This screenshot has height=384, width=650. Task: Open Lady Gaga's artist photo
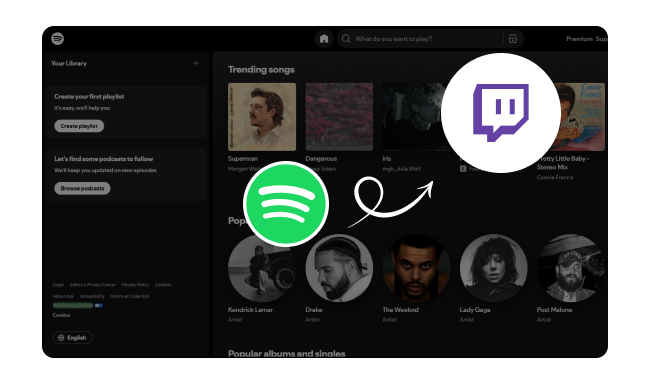(x=493, y=268)
